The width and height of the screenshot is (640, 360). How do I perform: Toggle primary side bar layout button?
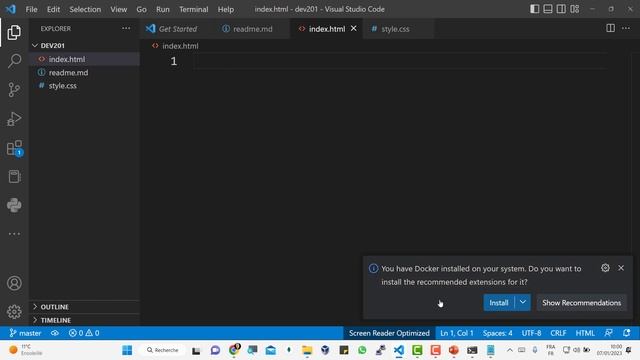click(x=534, y=9)
